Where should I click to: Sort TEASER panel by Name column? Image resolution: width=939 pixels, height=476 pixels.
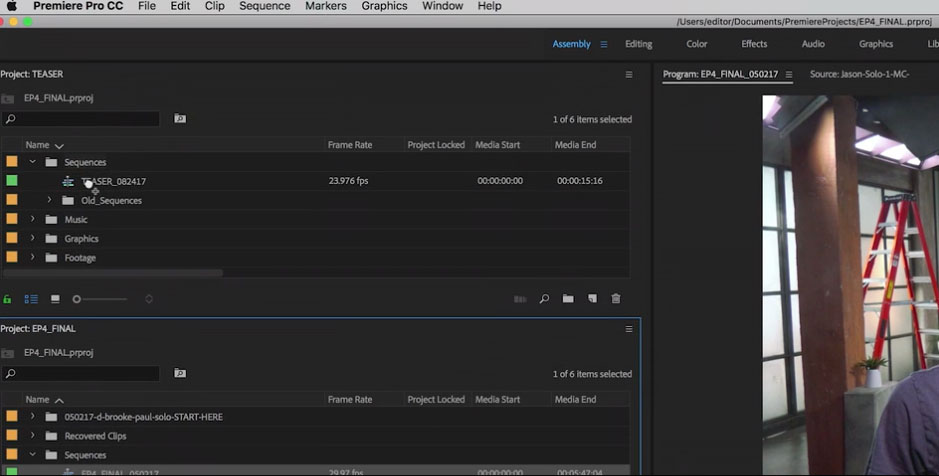click(37, 145)
